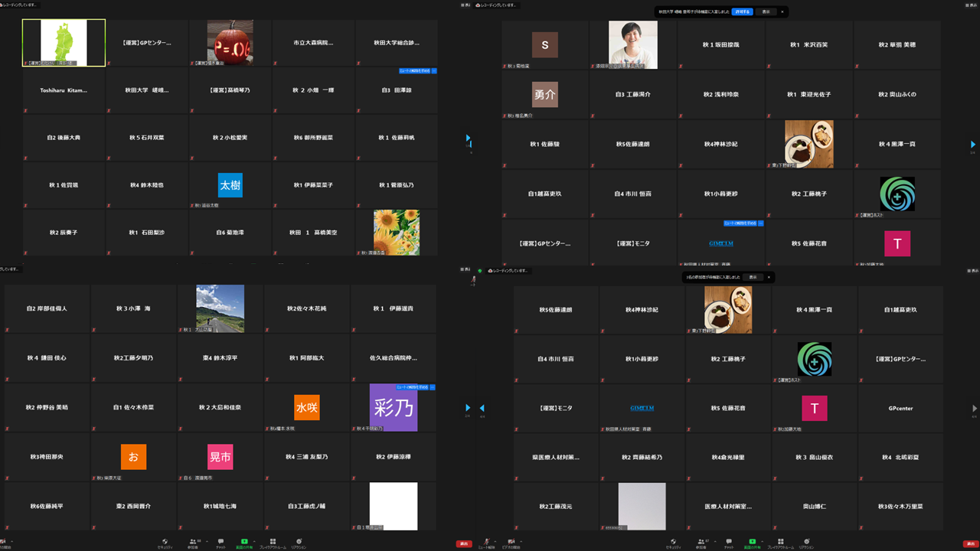Unmute the microphone (ミュート解除)
The width and height of the screenshot is (980, 551).
coord(488,543)
